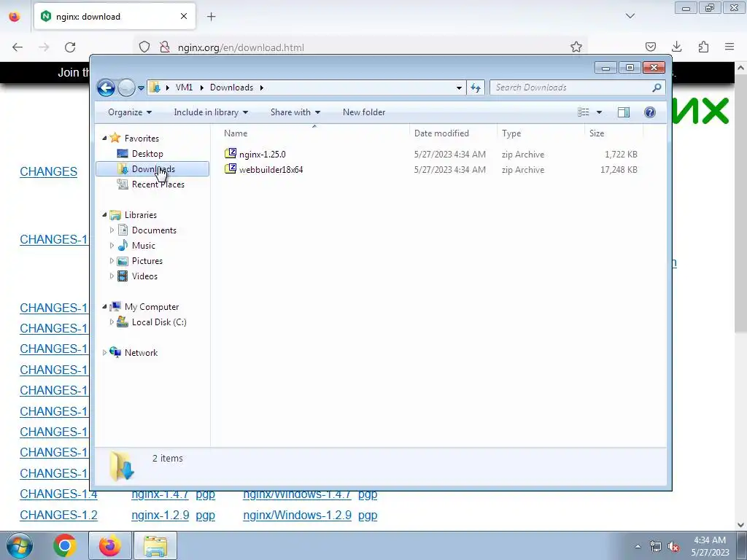Open the recent pages dropdown arrow in Explorer
Screen dimensions: 747x560
[141, 88]
